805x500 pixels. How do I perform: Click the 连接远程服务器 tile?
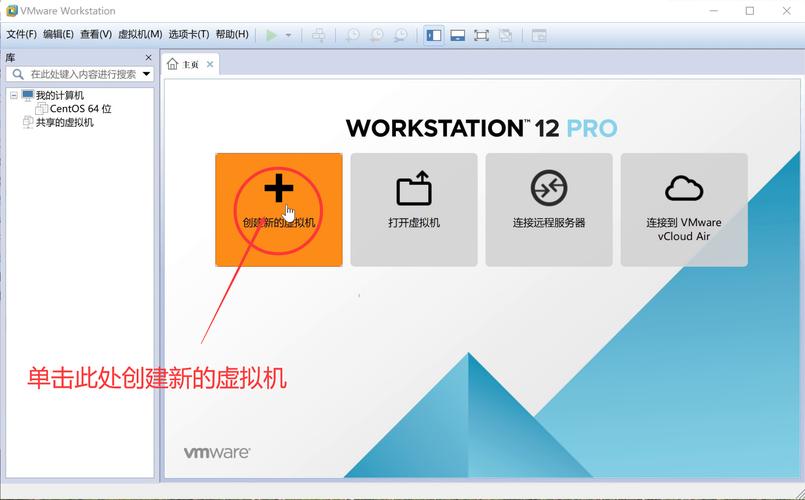click(549, 210)
